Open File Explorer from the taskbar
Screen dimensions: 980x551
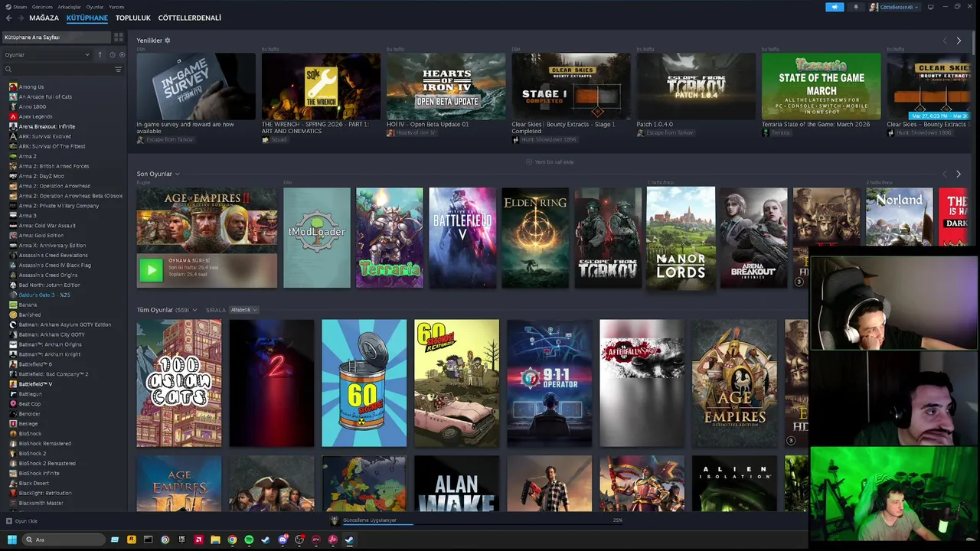[215, 540]
